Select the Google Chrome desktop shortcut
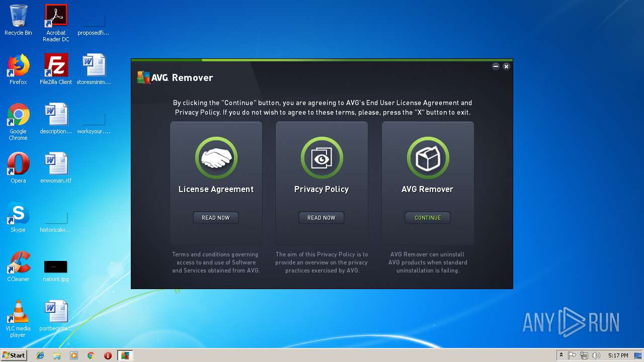This screenshot has width=644, height=362. (18, 122)
